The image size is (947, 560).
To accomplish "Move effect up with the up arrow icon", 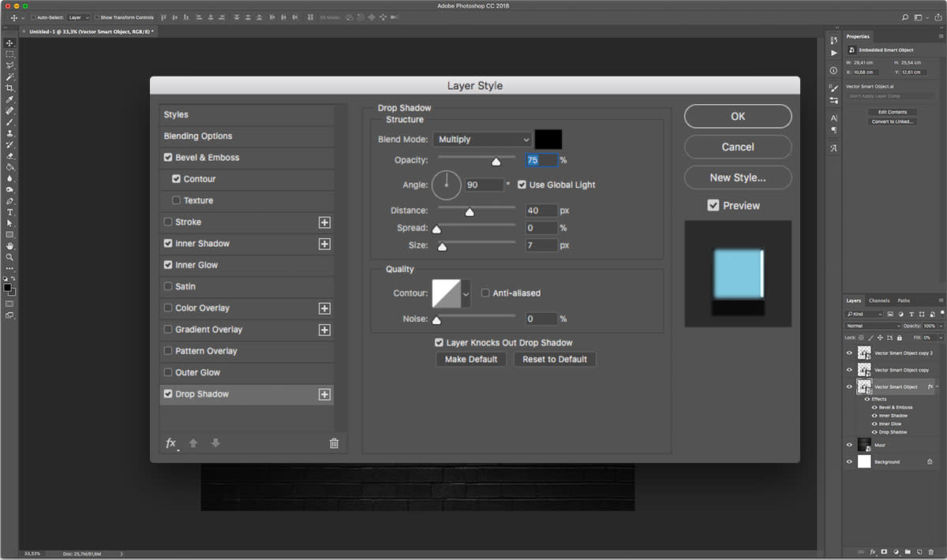I will (193, 443).
